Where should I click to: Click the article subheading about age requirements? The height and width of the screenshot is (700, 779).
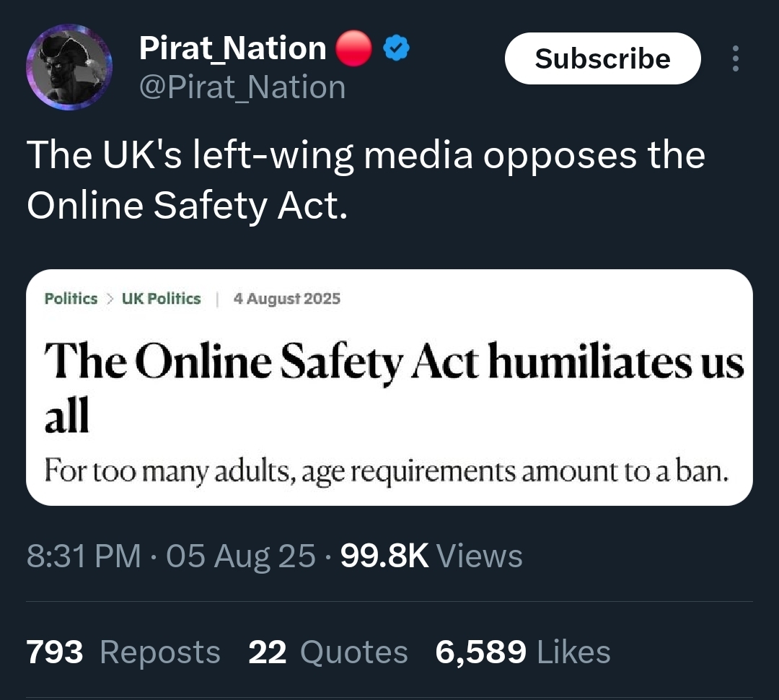coord(386,471)
